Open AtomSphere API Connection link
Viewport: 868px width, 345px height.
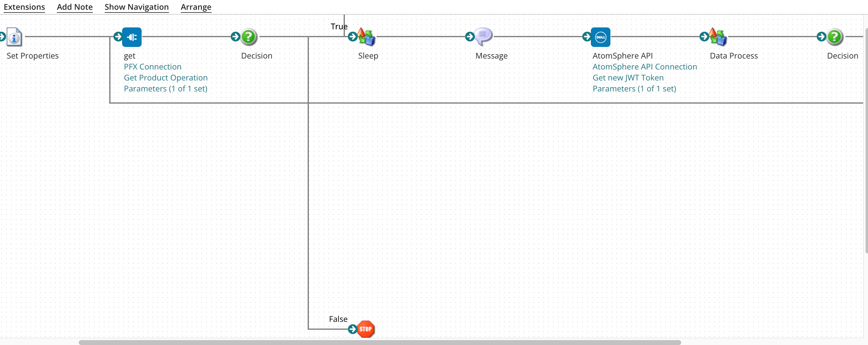tap(644, 67)
